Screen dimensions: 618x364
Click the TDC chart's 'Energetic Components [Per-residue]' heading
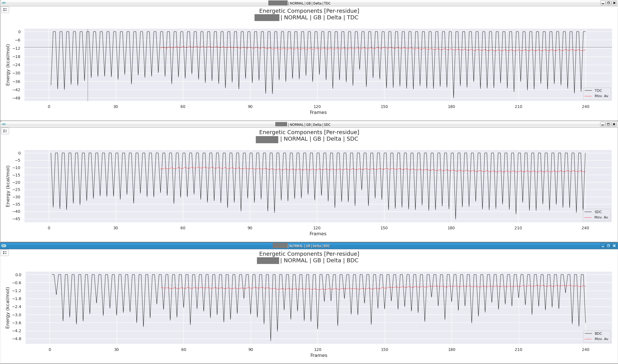[x=309, y=11]
